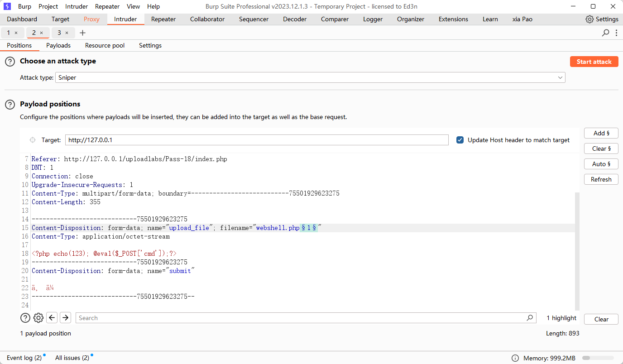
Task: Click the Target URL input field
Action: click(x=257, y=140)
